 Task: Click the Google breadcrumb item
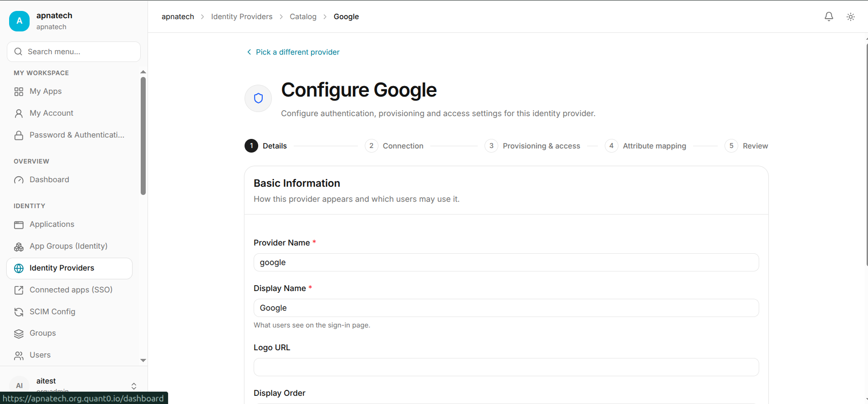[346, 16]
